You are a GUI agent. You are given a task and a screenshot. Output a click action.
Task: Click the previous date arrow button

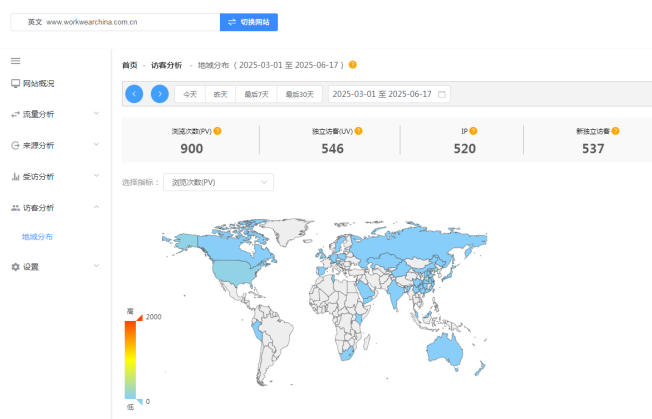134,94
